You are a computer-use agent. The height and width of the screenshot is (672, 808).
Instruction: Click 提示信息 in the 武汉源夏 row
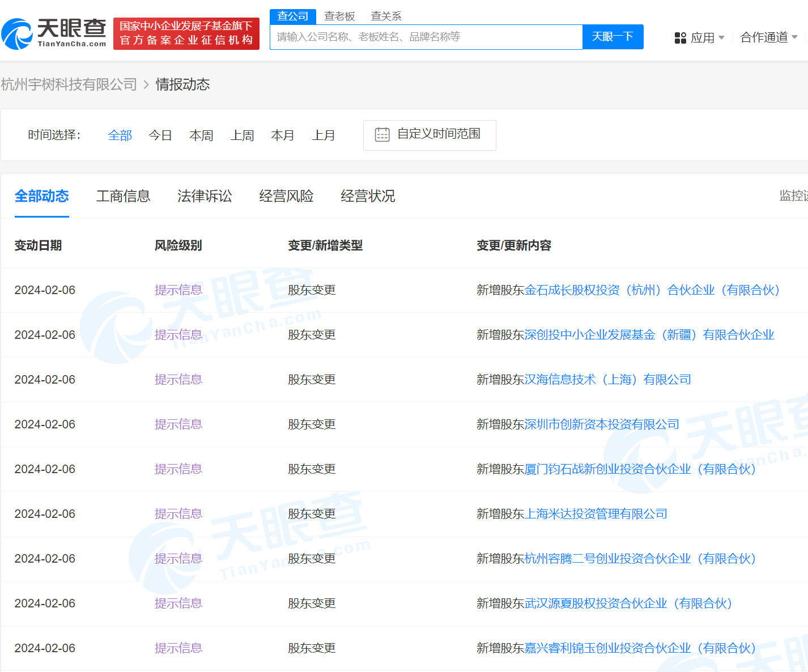click(x=178, y=603)
